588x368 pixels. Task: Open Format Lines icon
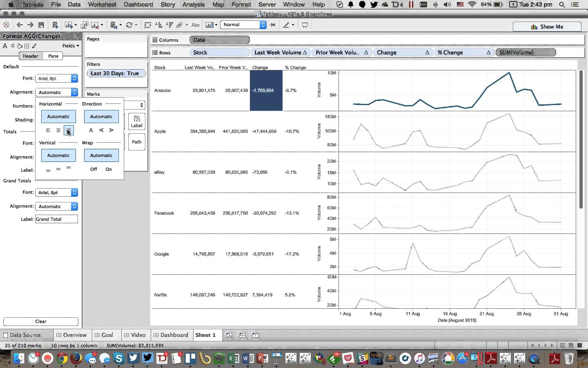click(x=34, y=46)
